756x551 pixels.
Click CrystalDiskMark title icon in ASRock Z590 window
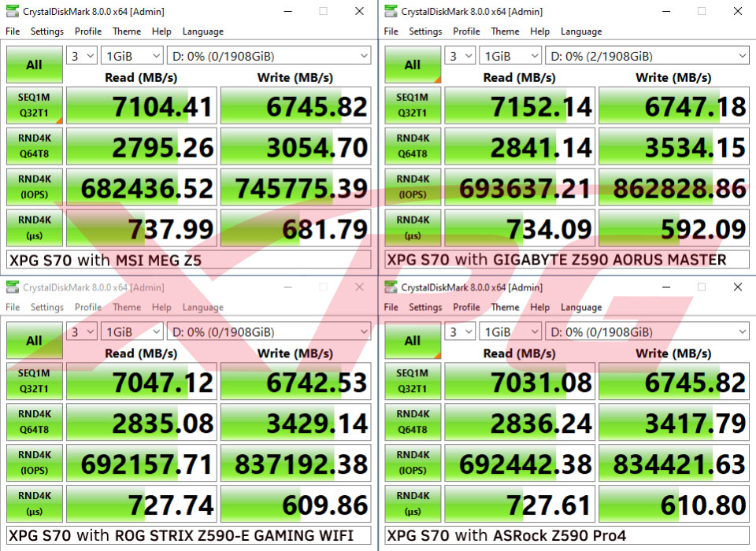click(x=391, y=287)
